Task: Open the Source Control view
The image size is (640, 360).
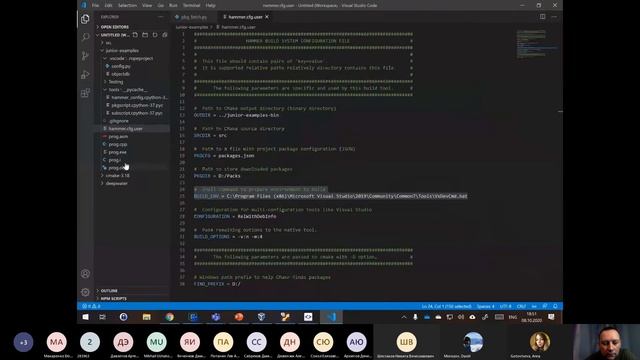Action: (85, 56)
